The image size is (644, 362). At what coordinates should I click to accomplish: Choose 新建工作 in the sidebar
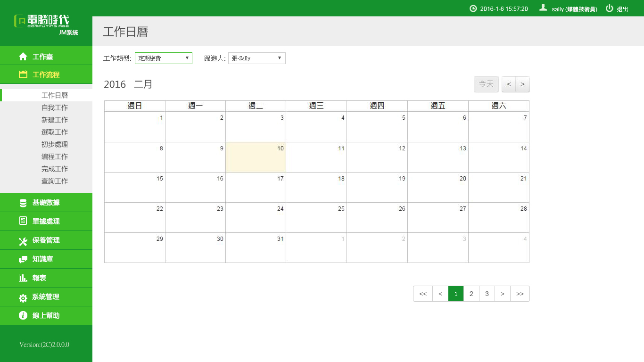click(55, 120)
